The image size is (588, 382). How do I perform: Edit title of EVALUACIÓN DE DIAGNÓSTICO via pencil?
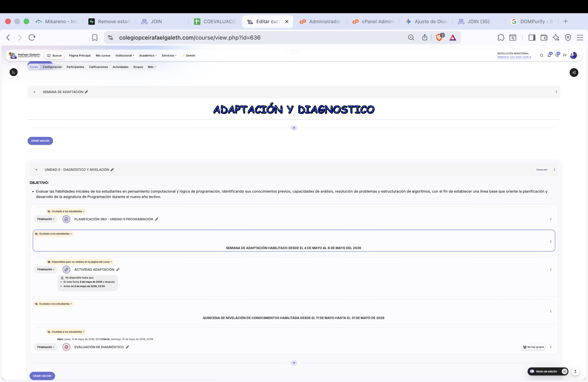[x=127, y=347]
